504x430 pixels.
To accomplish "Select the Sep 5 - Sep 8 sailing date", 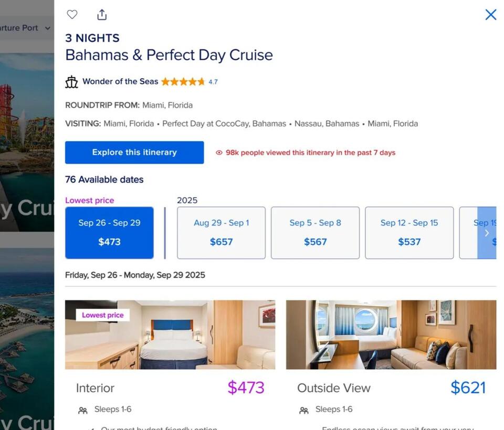I will click(x=314, y=232).
